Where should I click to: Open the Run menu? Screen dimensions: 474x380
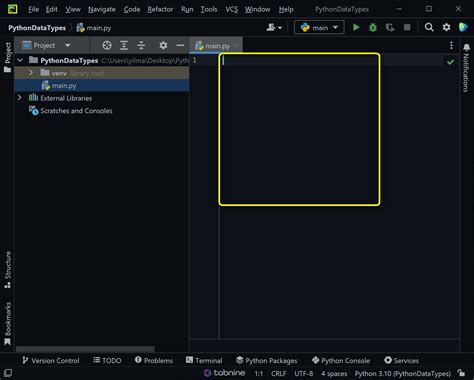click(x=187, y=9)
